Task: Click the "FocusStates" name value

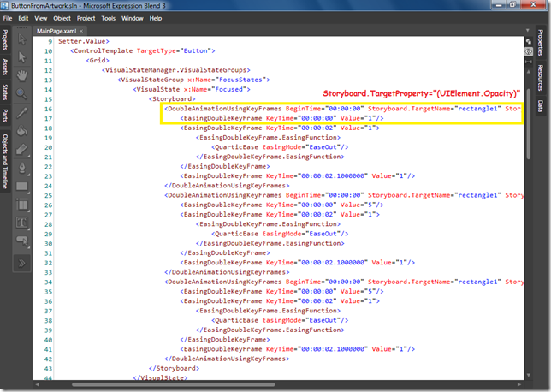Action: [240, 80]
